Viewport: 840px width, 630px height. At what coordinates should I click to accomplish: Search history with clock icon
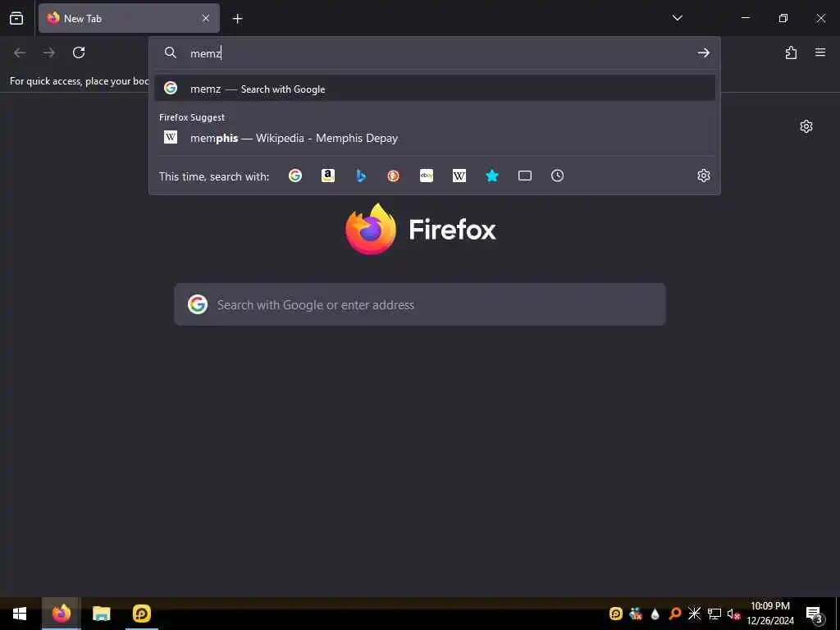click(557, 176)
